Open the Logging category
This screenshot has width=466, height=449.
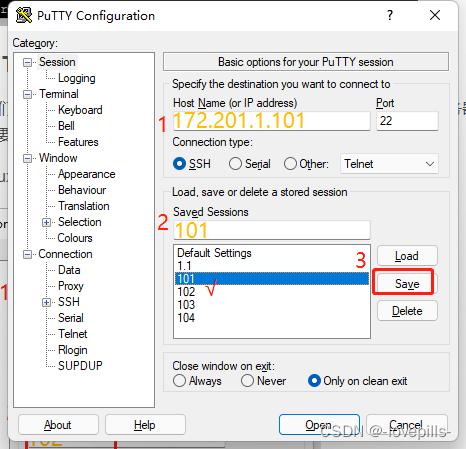pyautogui.click(x=77, y=78)
